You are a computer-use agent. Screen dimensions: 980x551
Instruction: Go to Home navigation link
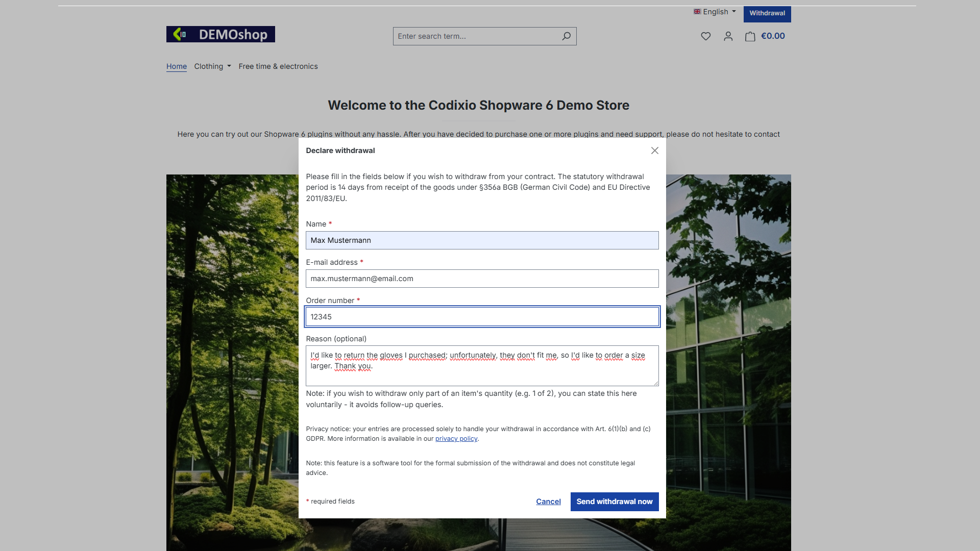click(x=177, y=66)
